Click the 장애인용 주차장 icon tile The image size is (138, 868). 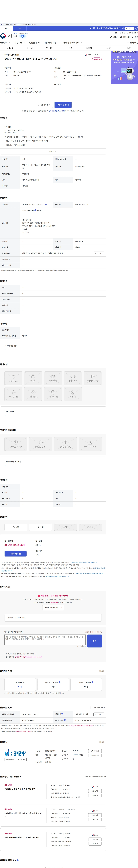pyautogui.click(x=16, y=444)
